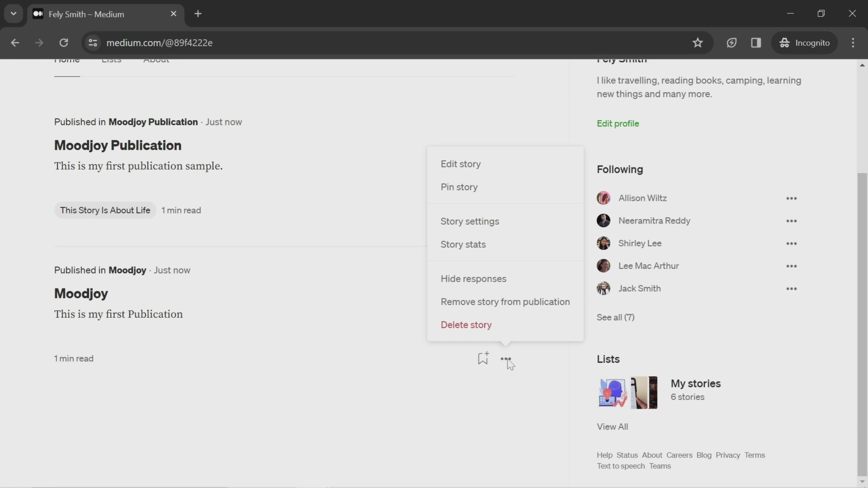Click See all (7) following link
Image resolution: width=868 pixels, height=488 pixels.
click(x=616, y=316)
